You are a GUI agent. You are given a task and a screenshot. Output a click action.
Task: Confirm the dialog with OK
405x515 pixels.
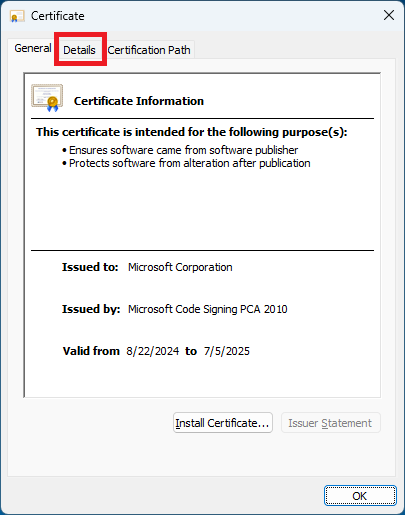(x=360, y=496)
